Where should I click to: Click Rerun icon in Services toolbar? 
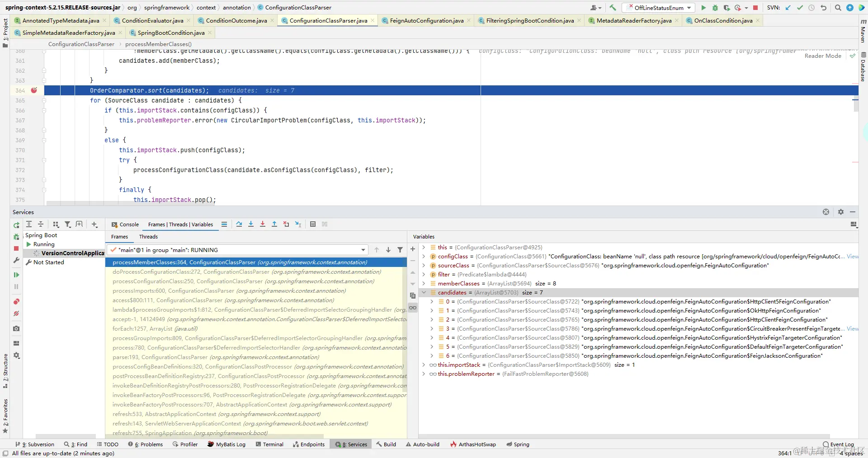16,225
